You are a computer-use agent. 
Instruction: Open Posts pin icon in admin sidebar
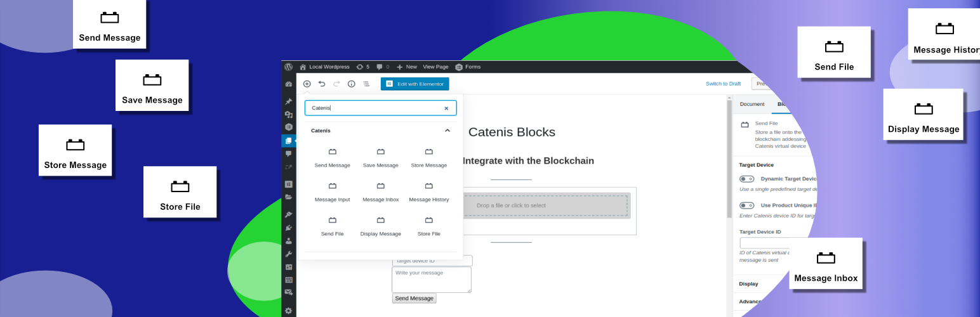[x=288, y=101]
